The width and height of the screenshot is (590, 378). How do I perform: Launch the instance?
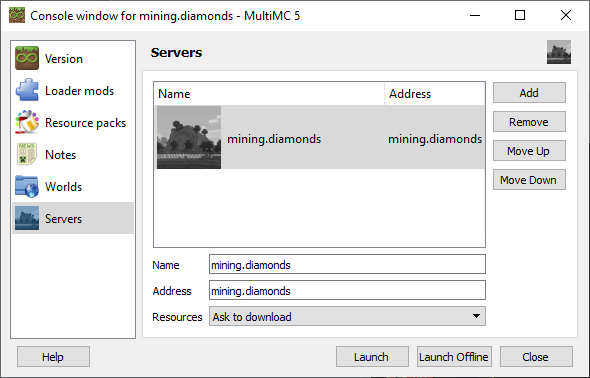pos(372,357)
